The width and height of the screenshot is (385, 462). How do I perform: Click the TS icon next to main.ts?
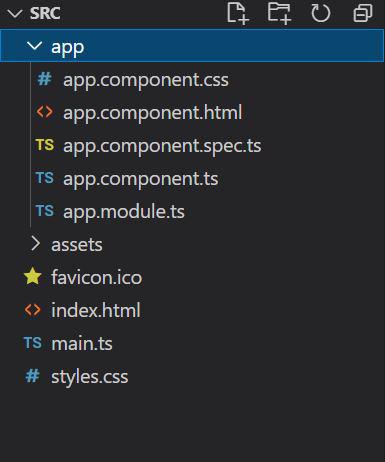33,343
